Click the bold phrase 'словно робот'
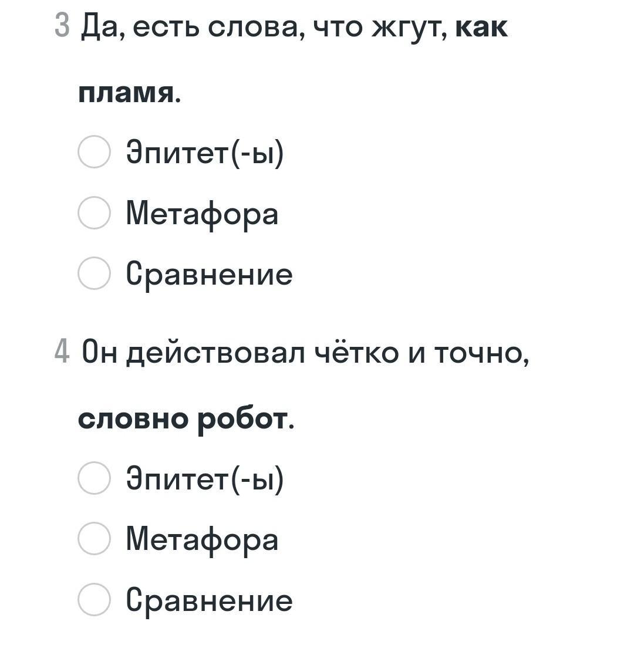Image resolution: width=634 pixels, height=672 pixels. [x=183, y=418]
